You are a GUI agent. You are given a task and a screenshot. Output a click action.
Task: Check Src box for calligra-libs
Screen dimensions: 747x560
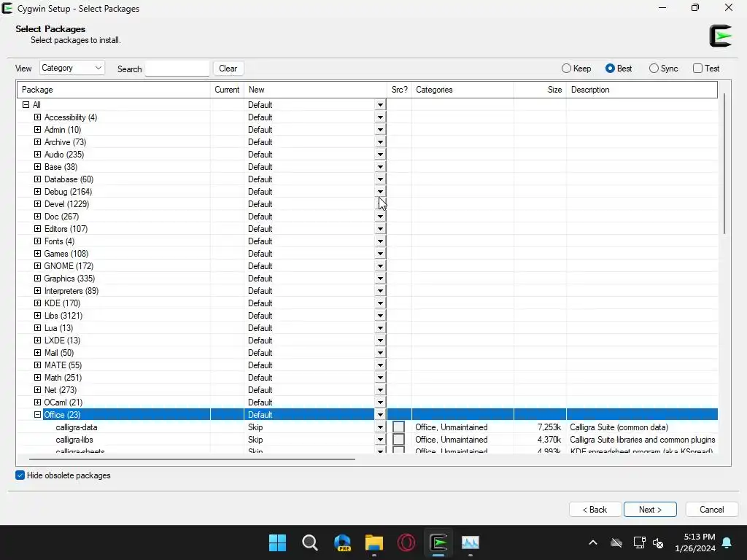(399, 440)
